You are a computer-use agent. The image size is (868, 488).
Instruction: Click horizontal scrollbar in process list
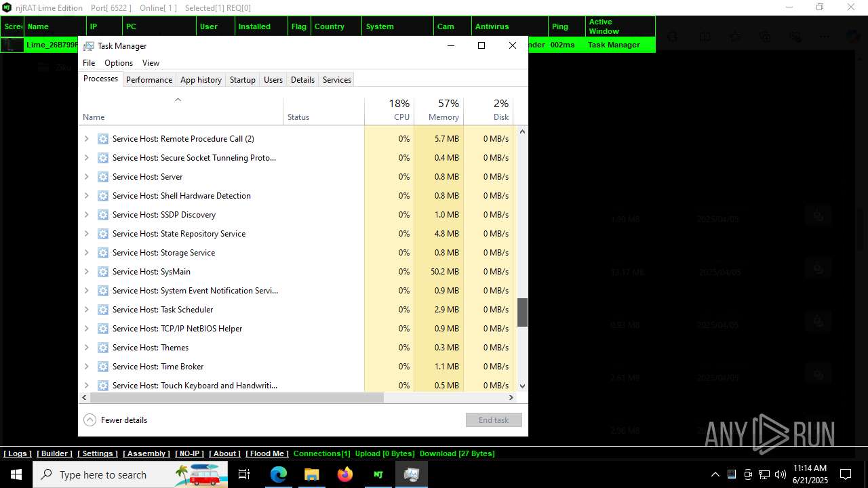tap(237, 398)
